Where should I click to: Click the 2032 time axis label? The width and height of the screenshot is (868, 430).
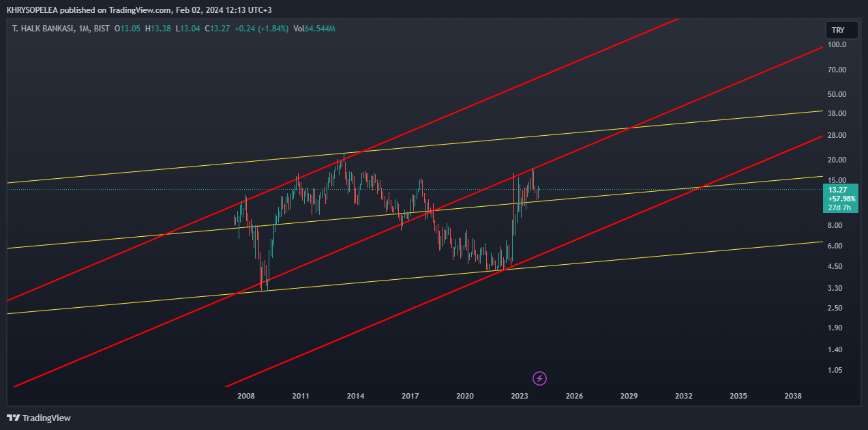click(x=684, y=396)
